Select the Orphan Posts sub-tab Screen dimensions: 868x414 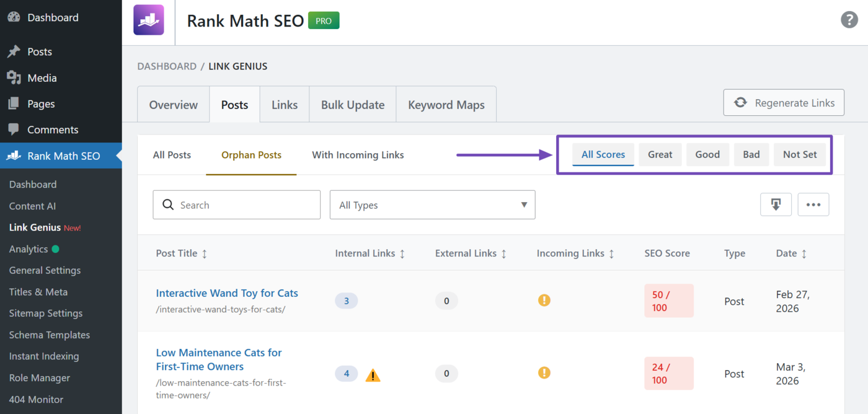251,155
